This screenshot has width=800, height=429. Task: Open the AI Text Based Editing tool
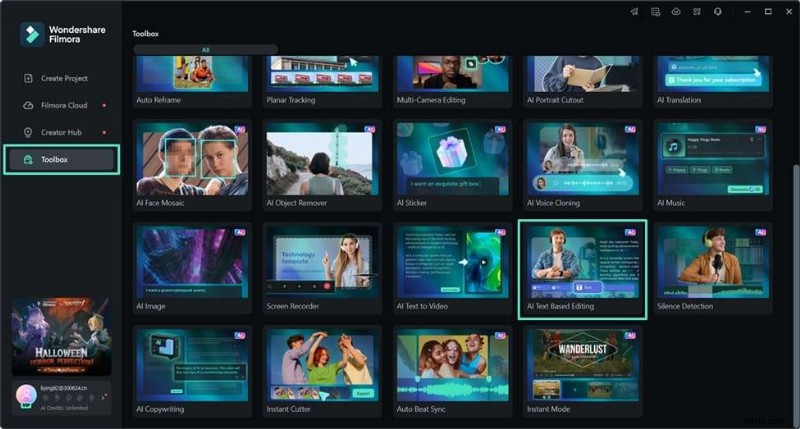[x=582, y=268]
